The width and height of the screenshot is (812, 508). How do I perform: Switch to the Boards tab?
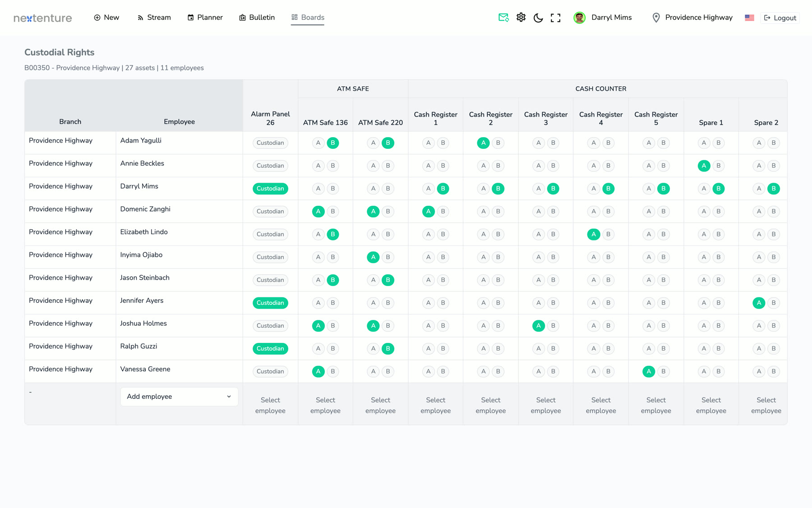pyautogui.click(x=308, y=18)
